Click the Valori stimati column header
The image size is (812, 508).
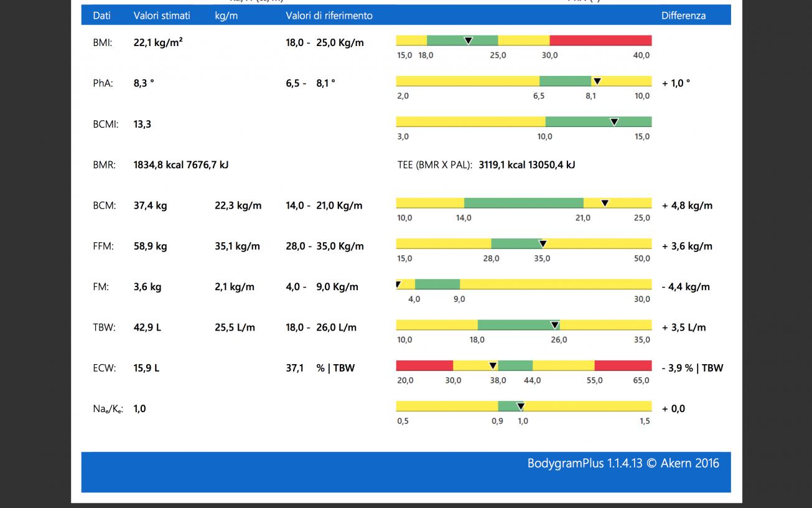pyautogui.click(x=162, y=16)
